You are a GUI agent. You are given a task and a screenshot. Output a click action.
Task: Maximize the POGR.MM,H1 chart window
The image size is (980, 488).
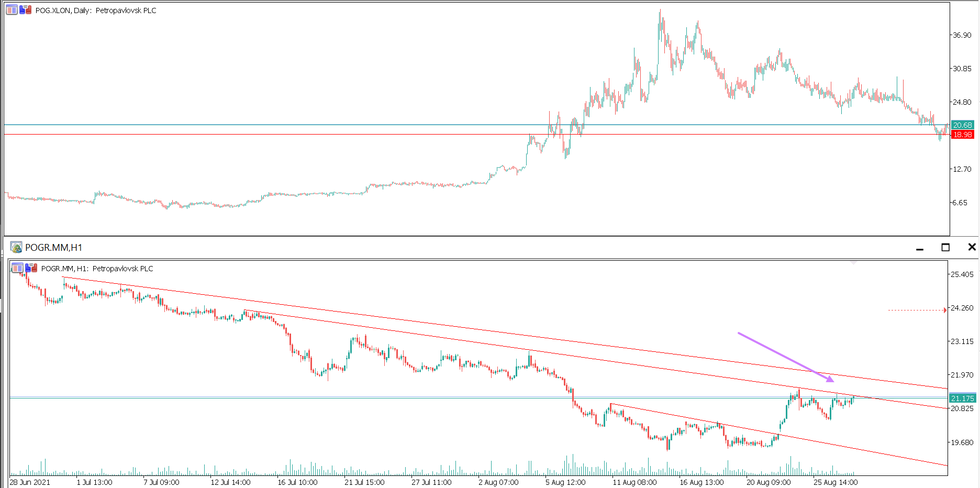click(x=945, y=247)
